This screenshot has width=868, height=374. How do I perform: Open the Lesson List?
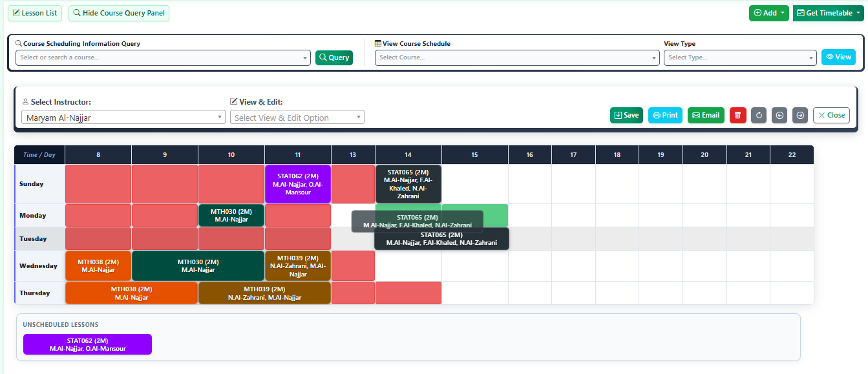click(x=35, y=13)
